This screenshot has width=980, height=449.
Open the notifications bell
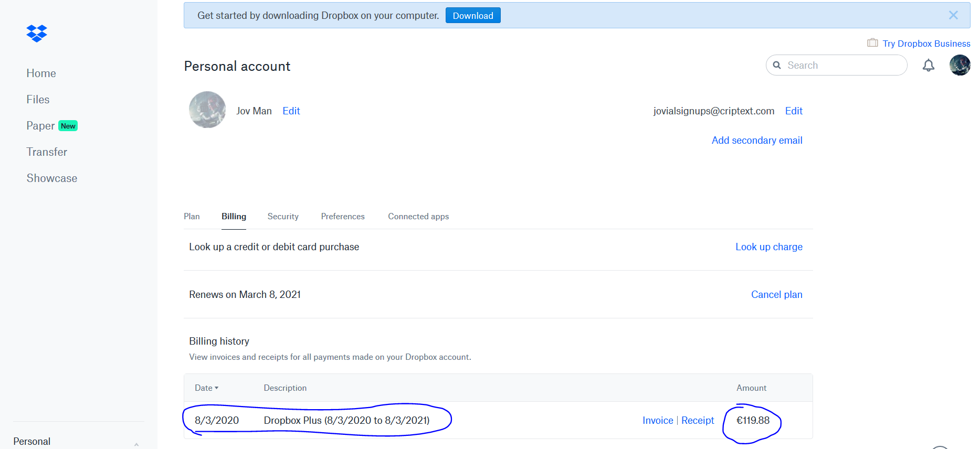pyautogui.click(x=928, y=66)
